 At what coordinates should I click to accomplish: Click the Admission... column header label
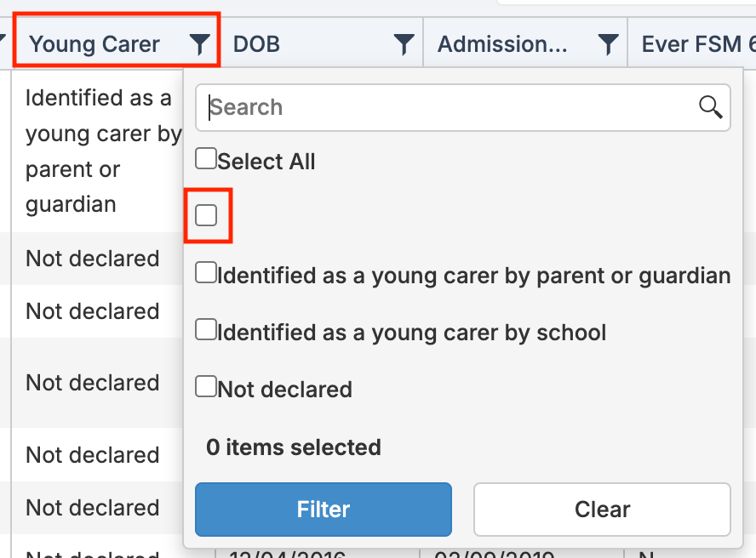pyautogui.click(x=502, y=44)
